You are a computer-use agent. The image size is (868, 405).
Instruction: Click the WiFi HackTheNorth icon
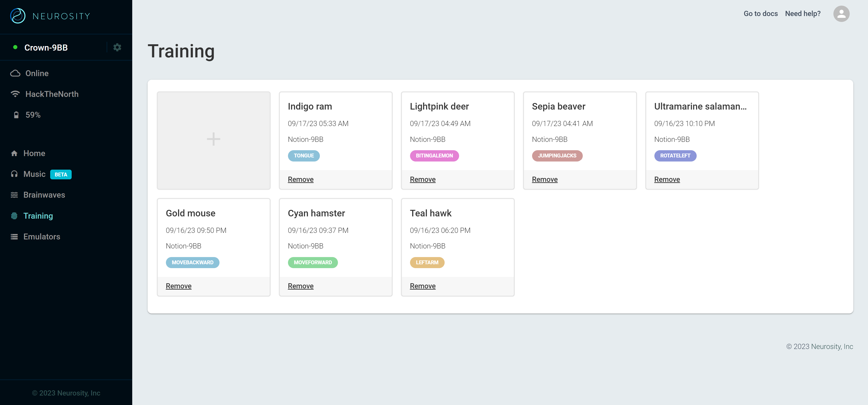(x=15, y=94)
